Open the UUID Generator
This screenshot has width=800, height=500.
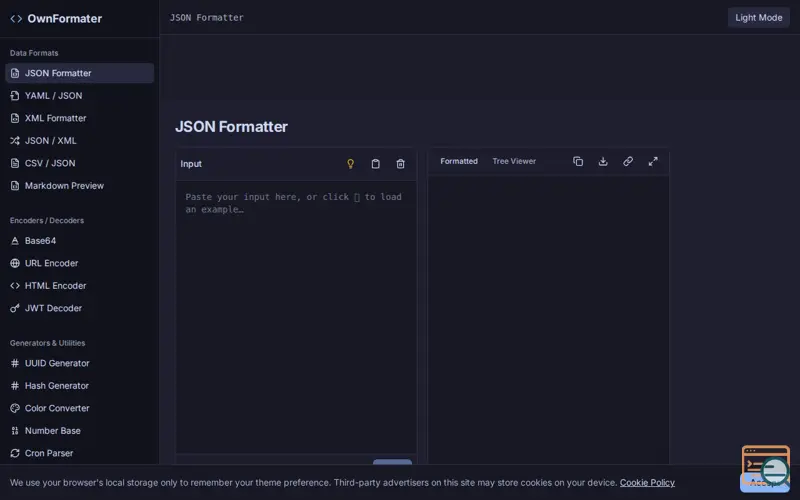click(80, 363)
